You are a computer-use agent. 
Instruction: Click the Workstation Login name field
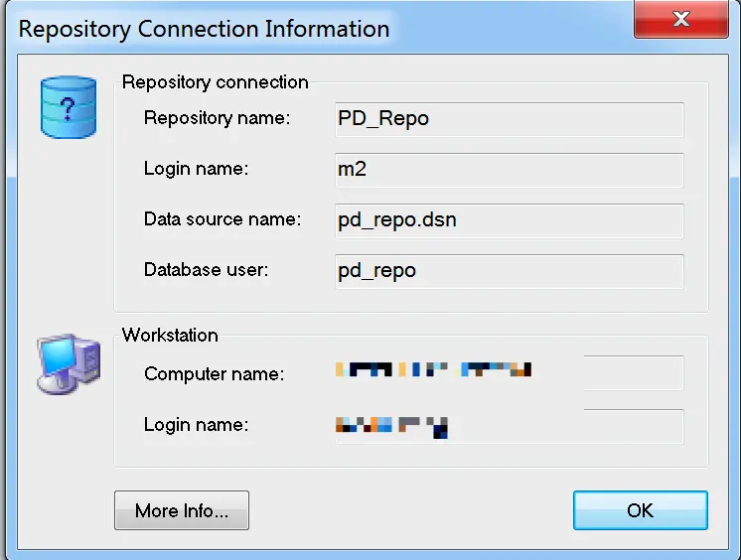point(509,426)
